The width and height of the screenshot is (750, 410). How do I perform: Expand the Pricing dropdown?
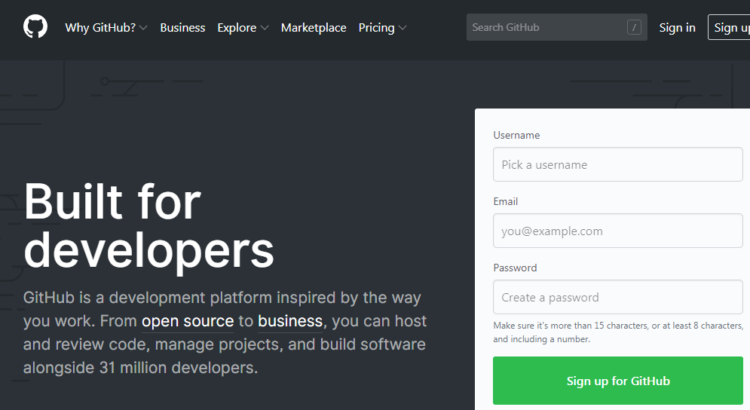tap(382, 28)
